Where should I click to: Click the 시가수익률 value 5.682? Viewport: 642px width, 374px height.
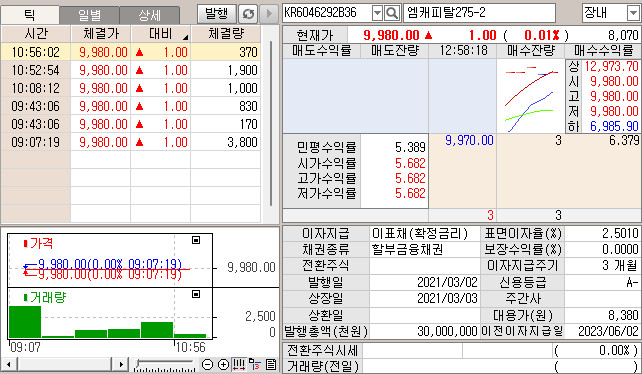tap(410, 163)
